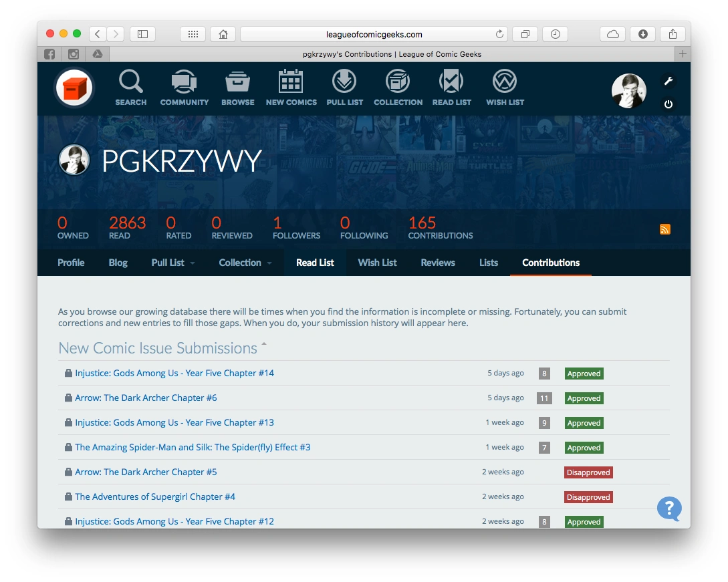
Task: Open the Browse drawer icon
Action: (238, 88)
